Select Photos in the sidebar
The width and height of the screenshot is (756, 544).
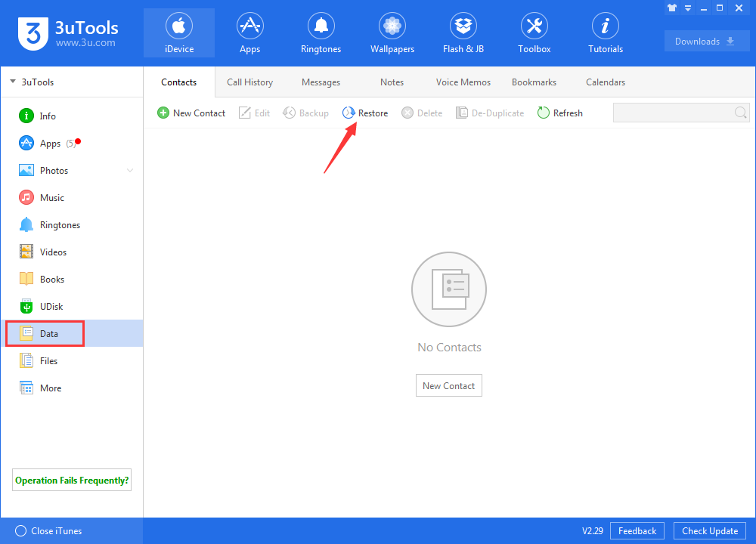(x=72, y=171)
